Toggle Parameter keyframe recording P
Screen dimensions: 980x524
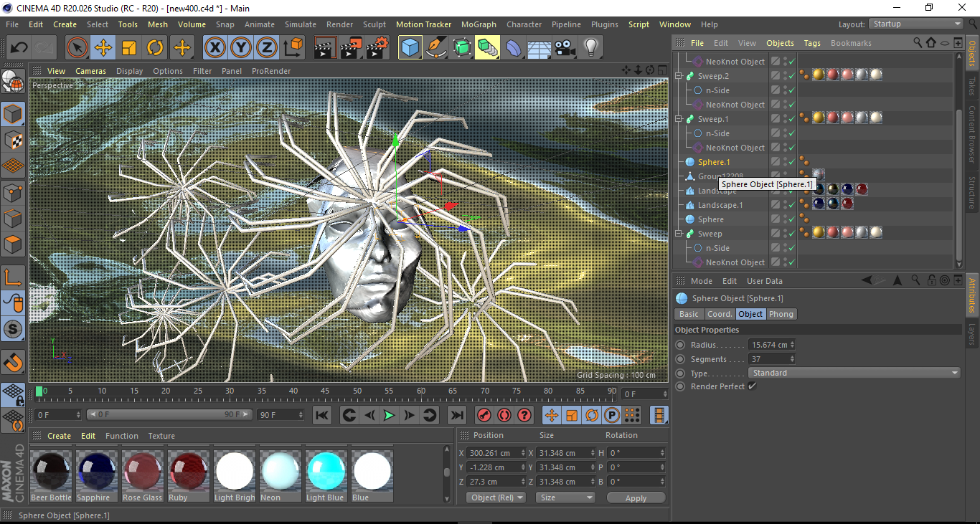click(x=612, y=415)
